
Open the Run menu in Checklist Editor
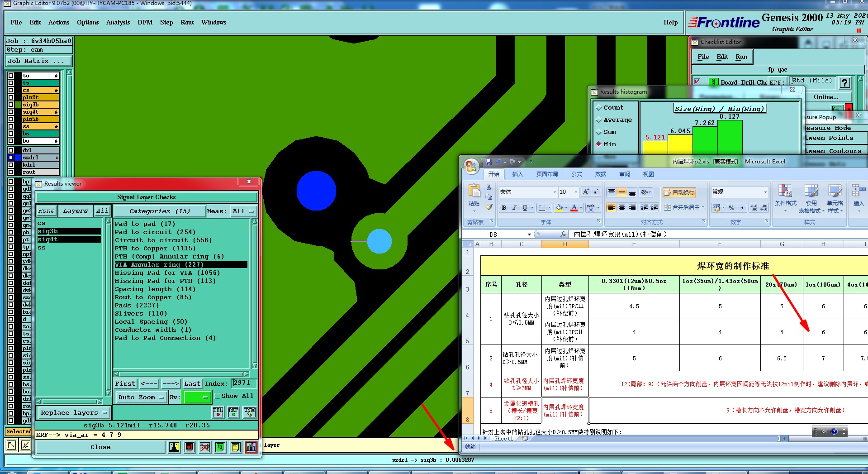[x=741, y=57]
